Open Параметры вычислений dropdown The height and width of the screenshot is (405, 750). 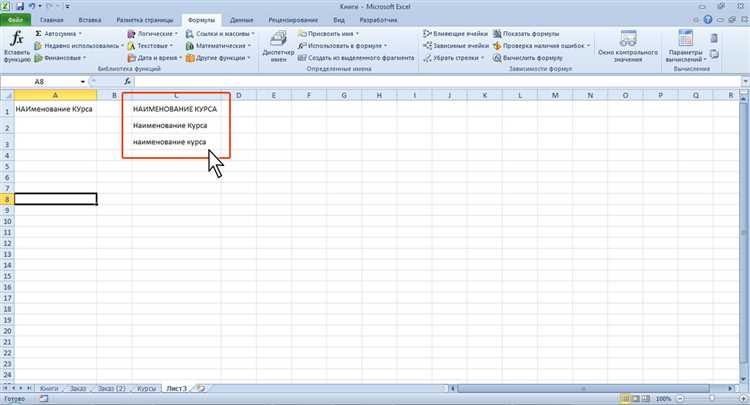point(686,46)
